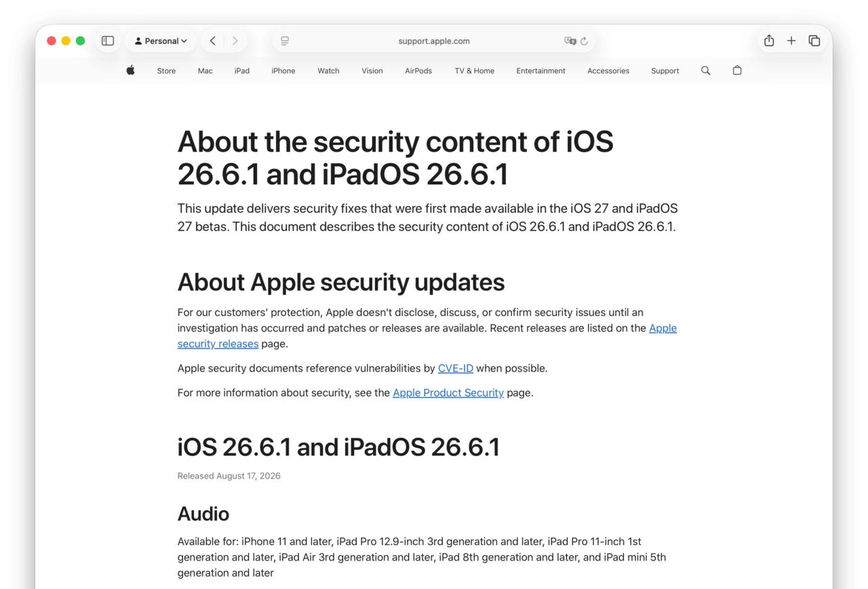This screenshot has height=589, width=868.
Task: Go back to the previous page
Action: (213, 41)
